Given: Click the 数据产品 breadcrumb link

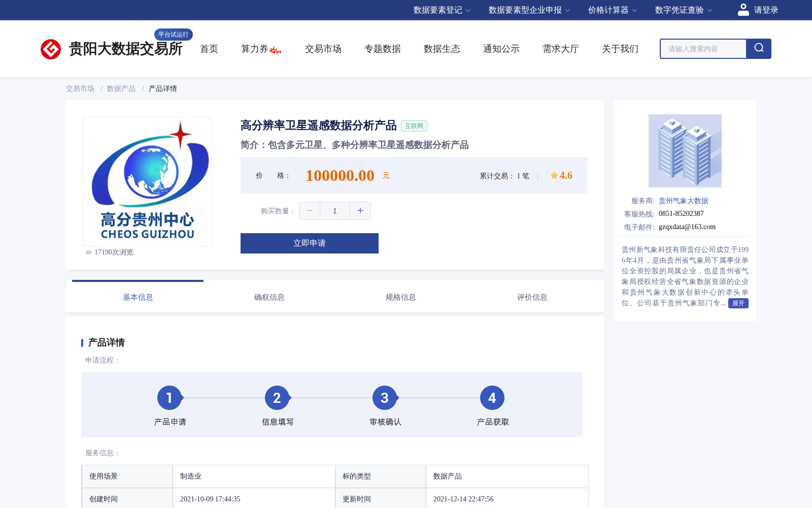Looking at the screenshot, I should (x=121, y=88).
